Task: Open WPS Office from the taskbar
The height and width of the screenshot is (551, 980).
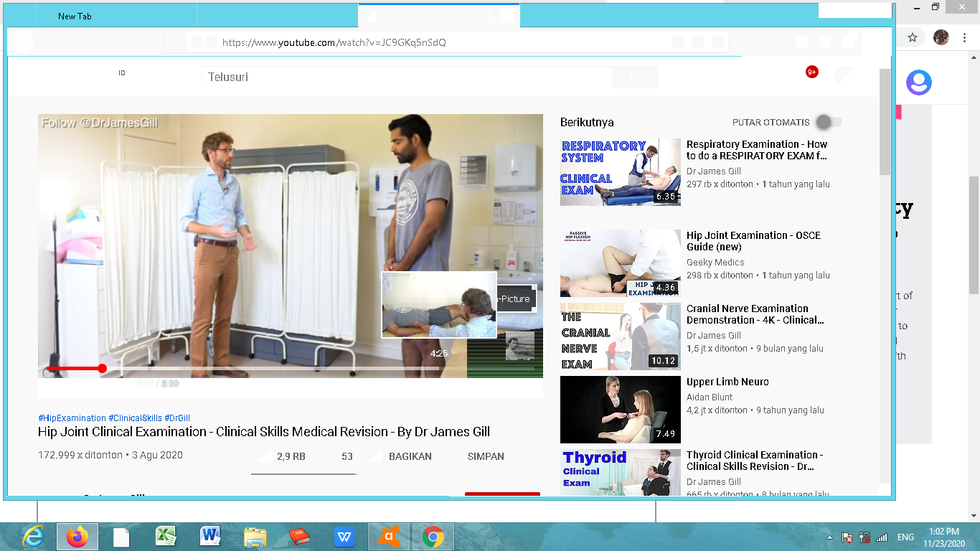Action: 344,537
